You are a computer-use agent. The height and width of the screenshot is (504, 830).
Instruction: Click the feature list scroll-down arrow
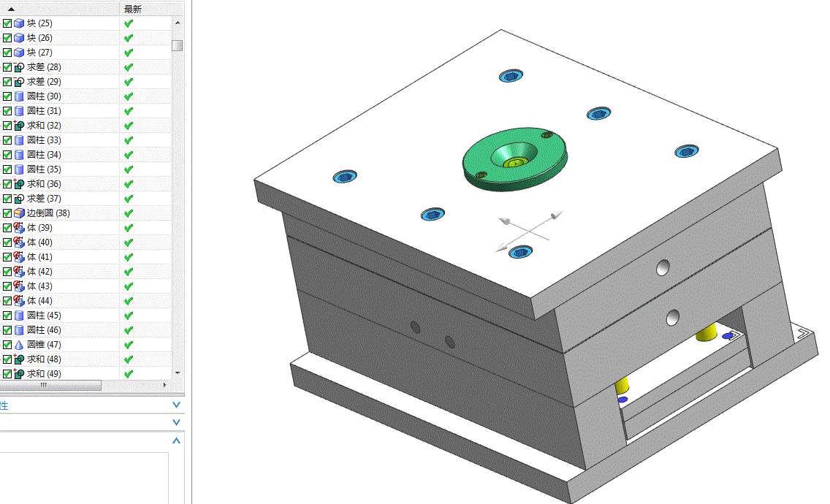(178, 373)
